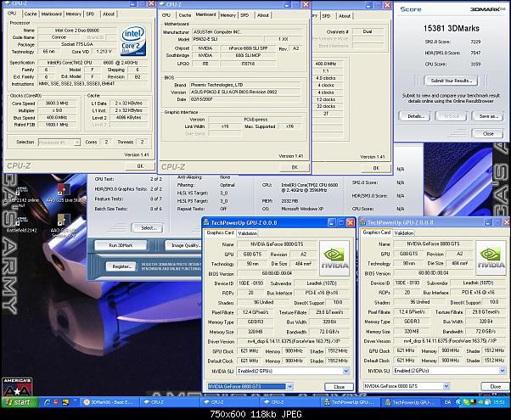Image resolution: width=511 pixels, height=420 pixels.
Task: Click the 15381 3DMarks score text
Action: pos(452,28)
